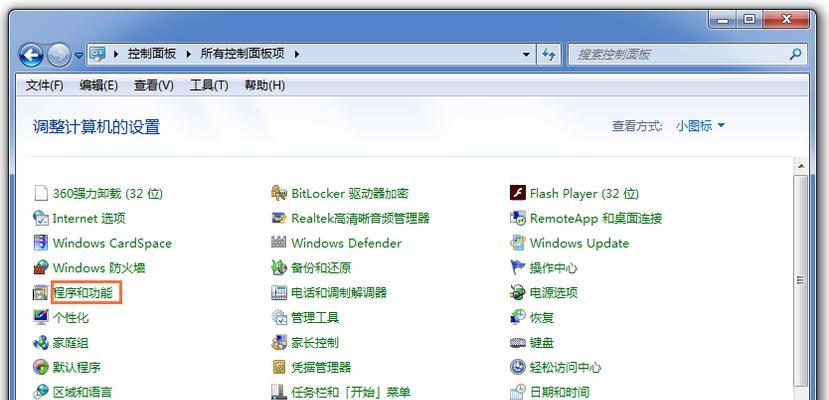
Task: Open the recent pages dropdown beside navigation buttons
Action: pos(79,55)
